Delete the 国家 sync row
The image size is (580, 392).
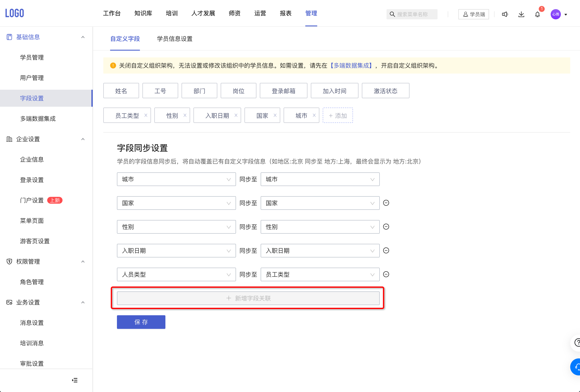[x=386, y=203]
